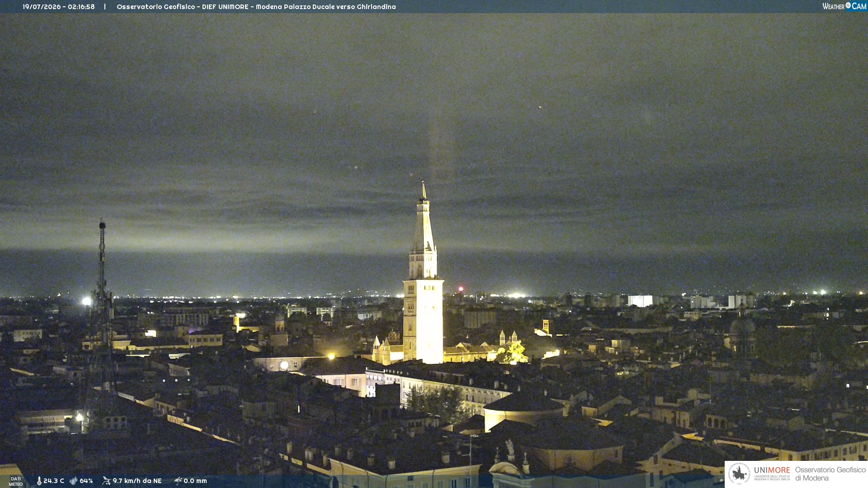Click the DATI METEO label
Image resolution: width=868 pixels, height=488 pixels.
16,481
